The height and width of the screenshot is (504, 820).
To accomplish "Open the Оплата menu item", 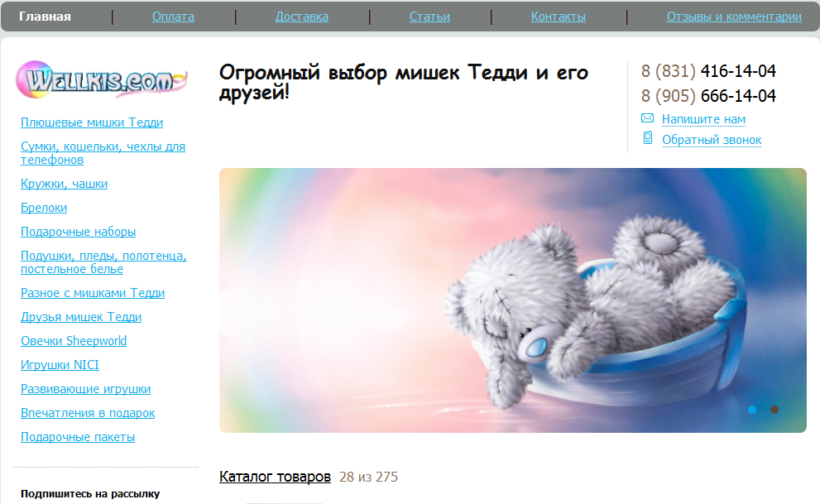I will click(173, 17).
